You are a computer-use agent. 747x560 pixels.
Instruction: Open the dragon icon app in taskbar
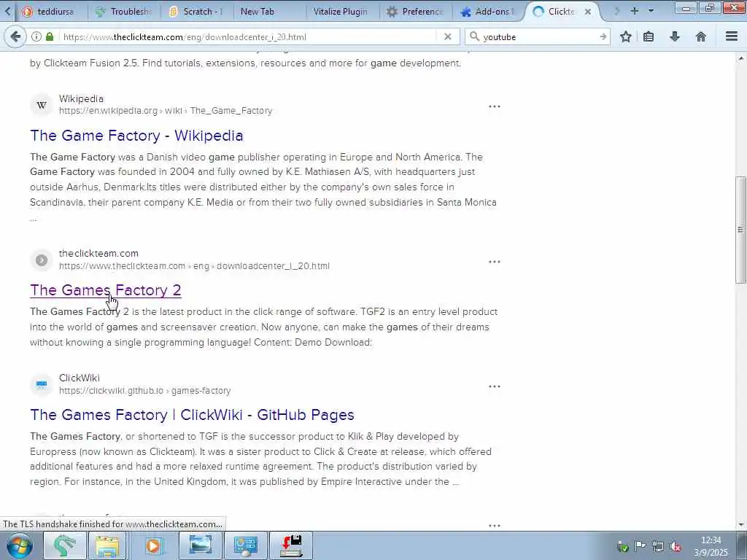65,545
